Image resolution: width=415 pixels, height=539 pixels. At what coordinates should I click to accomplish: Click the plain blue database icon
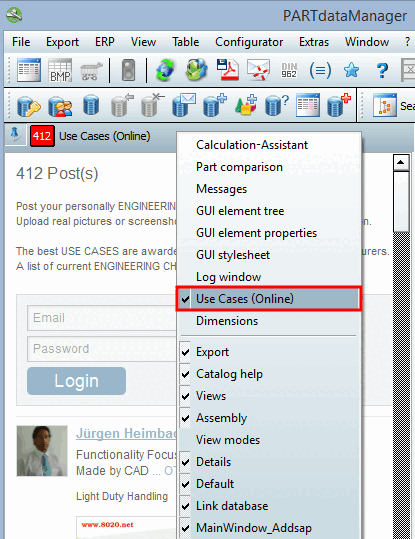pyautogui.click(x=91, y=105)
